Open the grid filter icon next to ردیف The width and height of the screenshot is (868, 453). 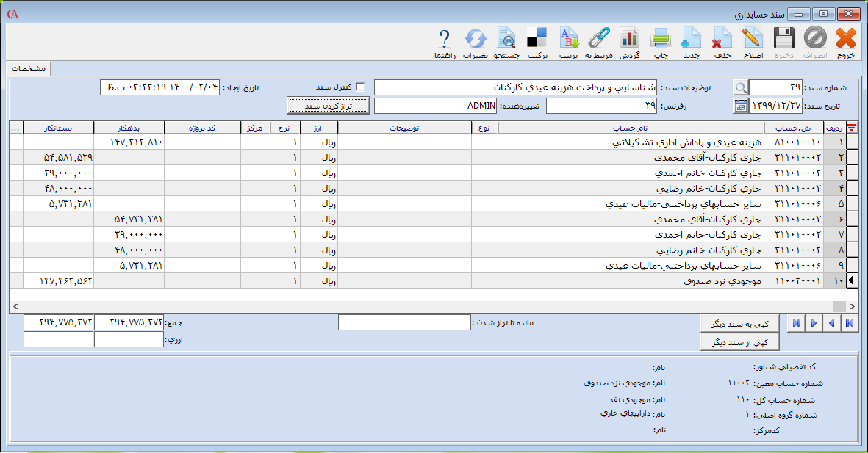[x=852, y=127]
